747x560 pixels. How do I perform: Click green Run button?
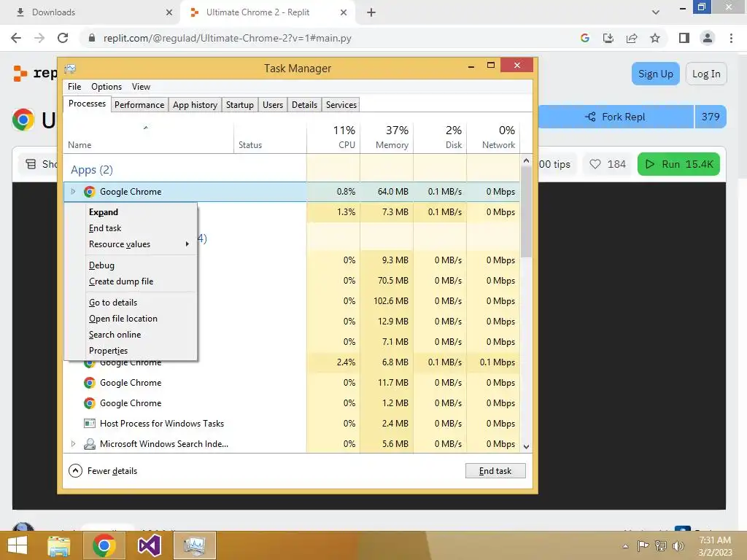(x=678, y=164)
